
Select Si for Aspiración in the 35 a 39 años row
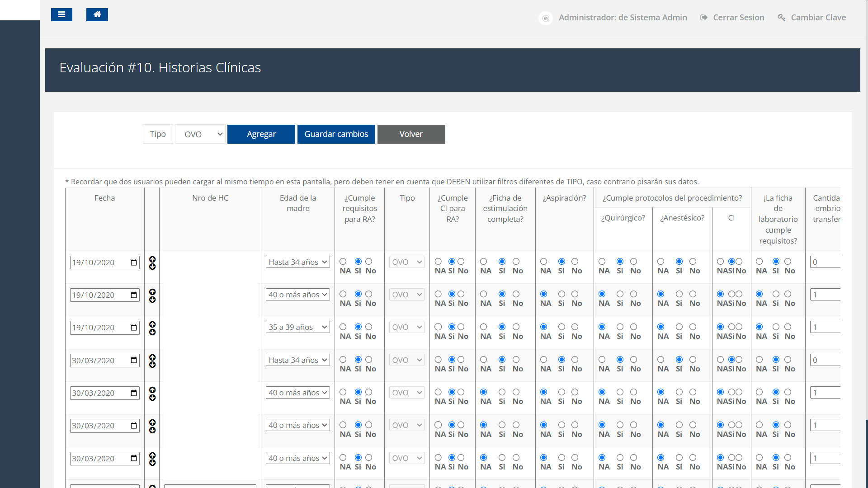[x=561, y=327]
